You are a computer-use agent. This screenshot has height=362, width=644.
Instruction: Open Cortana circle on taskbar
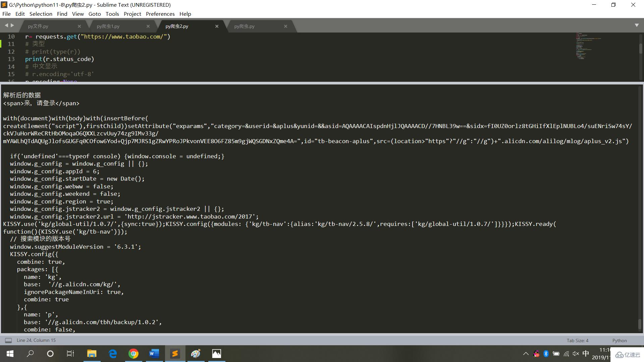[x=50, y=354]
